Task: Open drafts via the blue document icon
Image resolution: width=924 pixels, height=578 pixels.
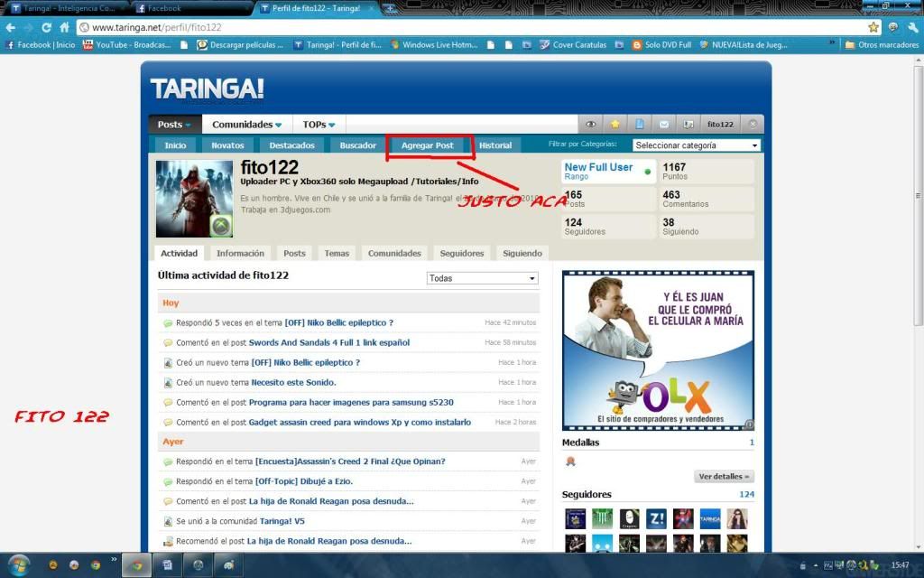Action: pos(640,125)
